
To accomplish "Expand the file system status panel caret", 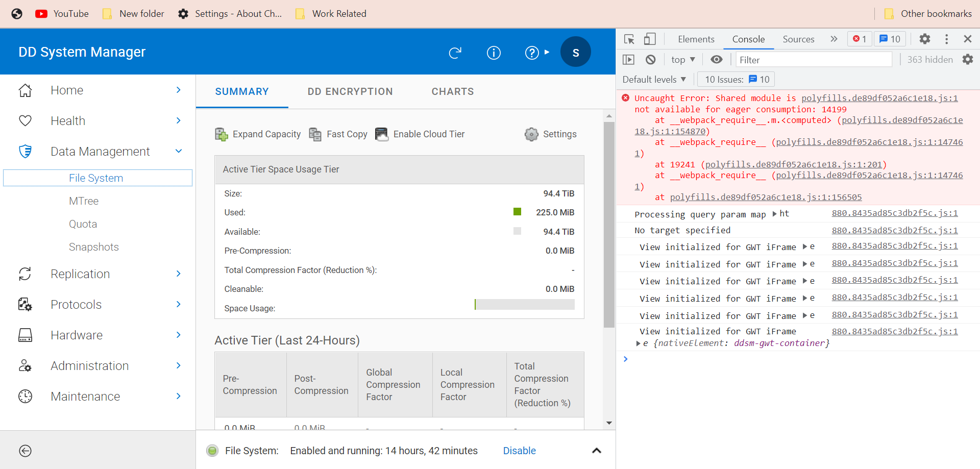I will 597,451.
